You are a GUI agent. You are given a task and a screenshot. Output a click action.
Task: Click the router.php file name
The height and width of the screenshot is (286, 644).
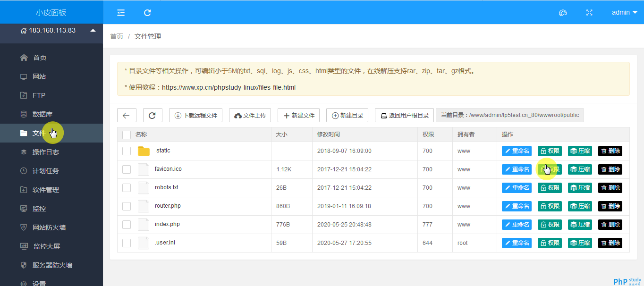168,206
